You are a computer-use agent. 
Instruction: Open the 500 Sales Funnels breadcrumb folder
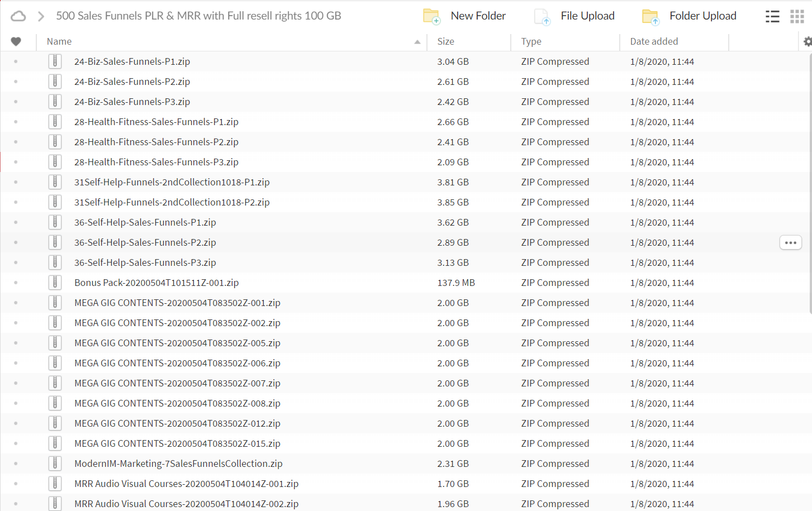[198, 16]
